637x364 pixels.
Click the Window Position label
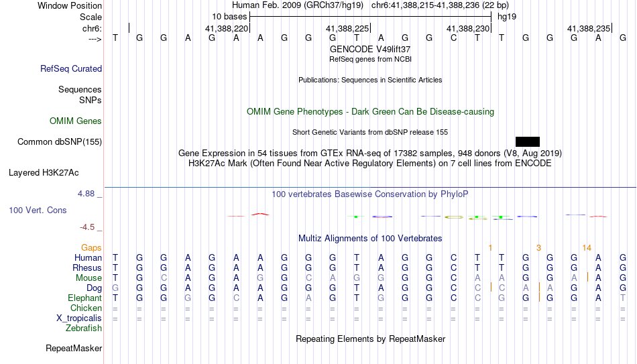tap(70, 5)
